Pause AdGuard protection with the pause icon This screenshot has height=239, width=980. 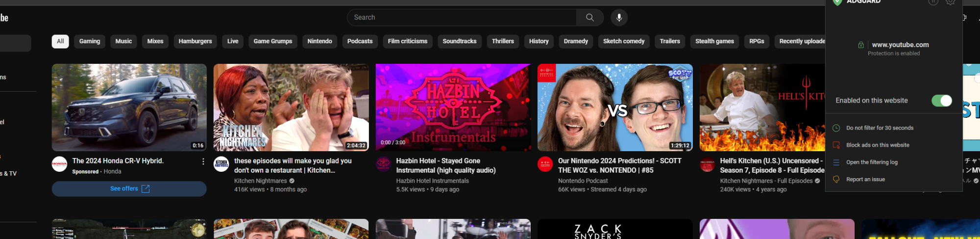pos(933,2)
